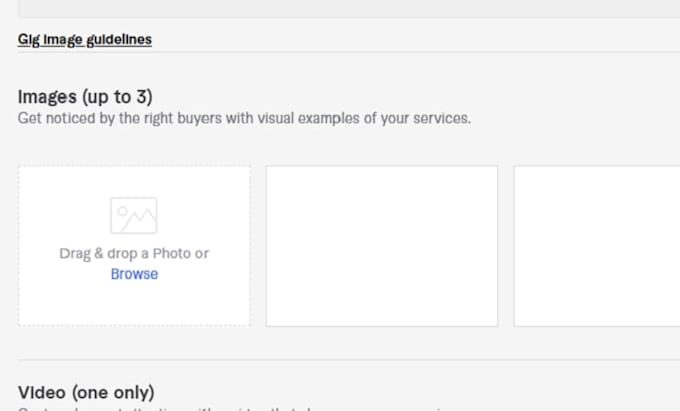Click the mountain shape inside the photo icon
This screenshot has height=411, width=680.
[139, 221]
